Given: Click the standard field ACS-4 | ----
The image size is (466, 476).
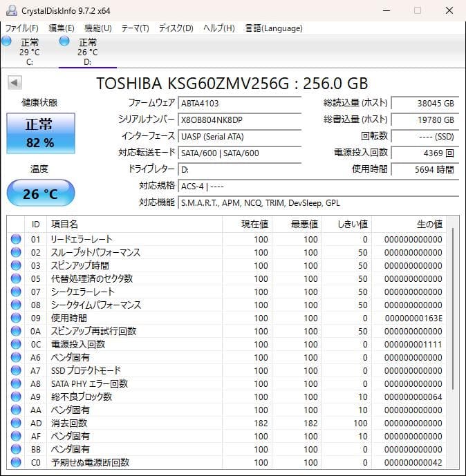Looking at the screenshot, I should (318, 186).
